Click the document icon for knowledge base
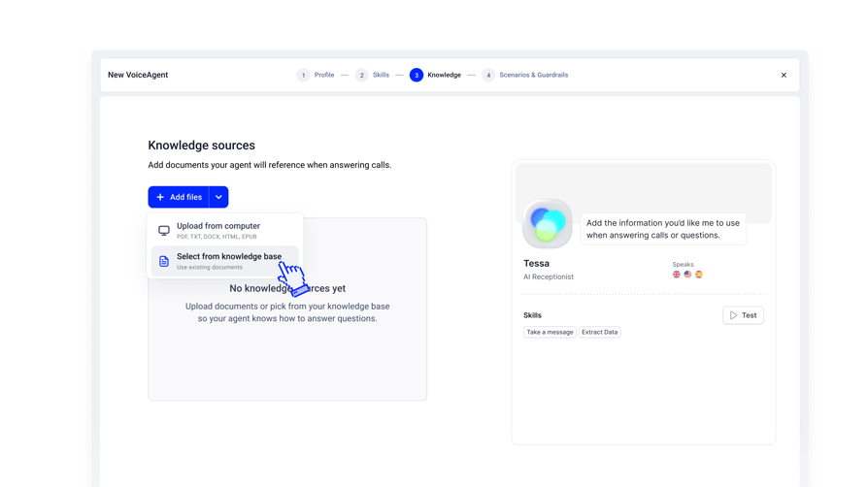The height and width of the screenshot is (487, 868). (164, 261)
